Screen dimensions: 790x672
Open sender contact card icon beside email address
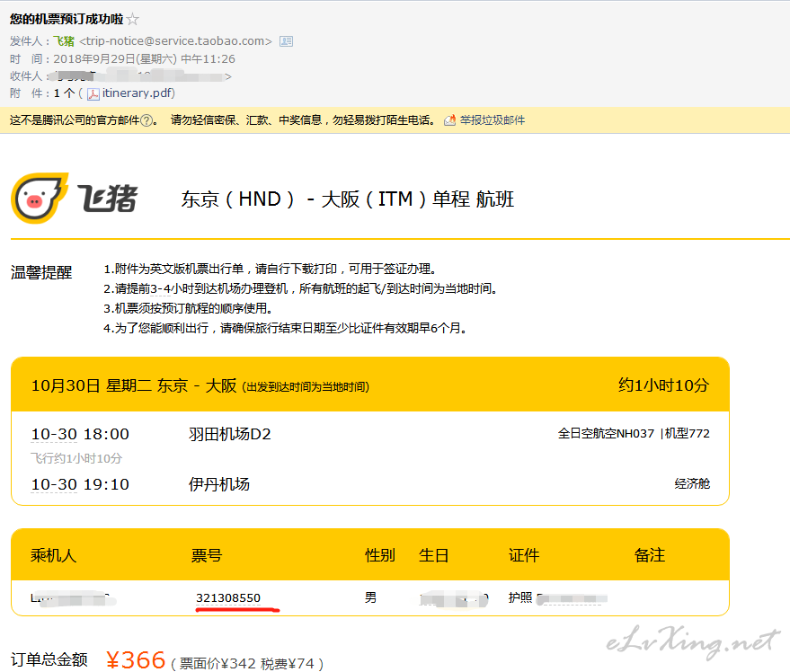[286, 40]
